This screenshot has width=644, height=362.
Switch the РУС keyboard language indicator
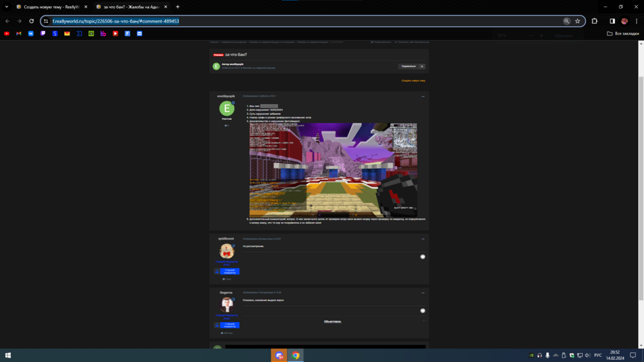pyautogui.click(x=598, y=356)
